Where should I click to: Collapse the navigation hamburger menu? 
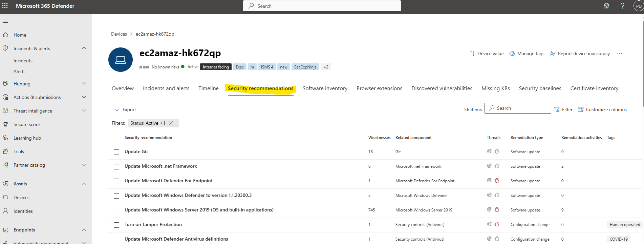[x=5, y=21]
